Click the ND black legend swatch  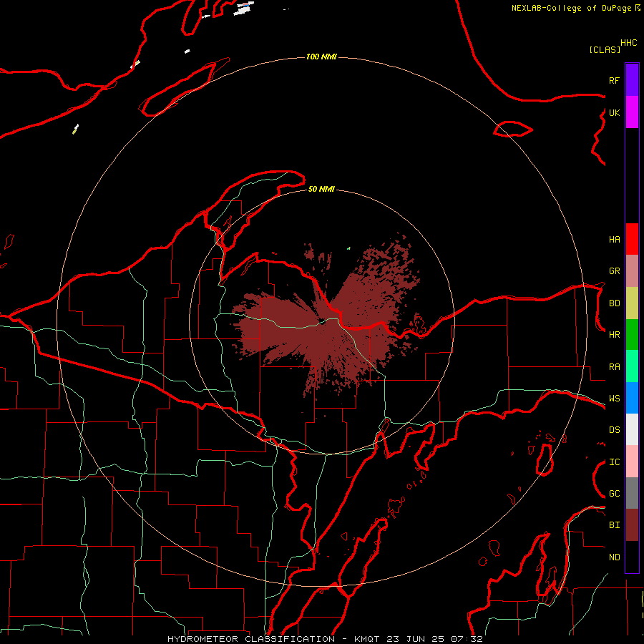[x=632, y=557]
